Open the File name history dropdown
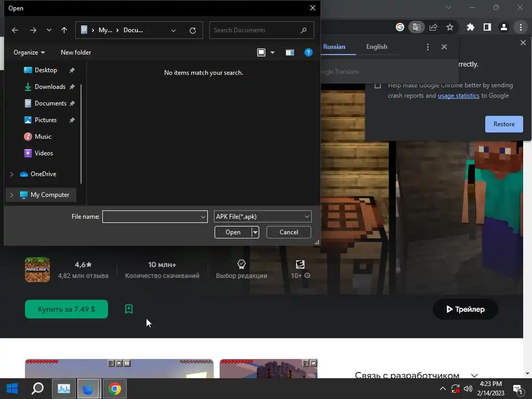Image resolution: width=532 pixels, height=399 pixels. pyautogui.click(x=203, y=217)
